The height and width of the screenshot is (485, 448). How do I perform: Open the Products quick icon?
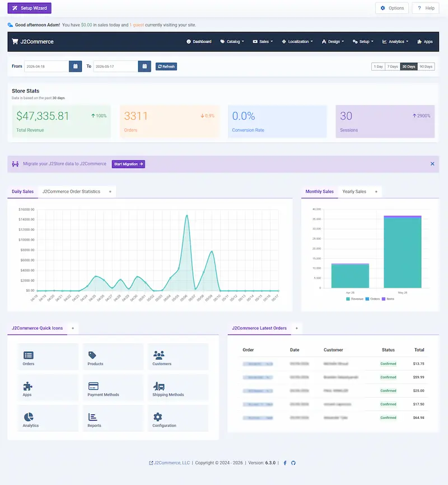click(113, 356)
